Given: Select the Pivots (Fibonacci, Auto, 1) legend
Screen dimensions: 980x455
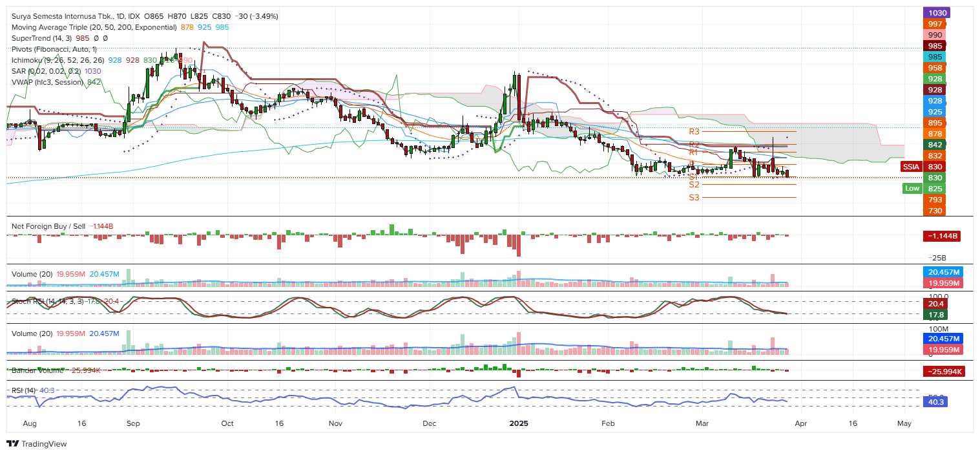Looking at the screenshot, I should 54,49.
